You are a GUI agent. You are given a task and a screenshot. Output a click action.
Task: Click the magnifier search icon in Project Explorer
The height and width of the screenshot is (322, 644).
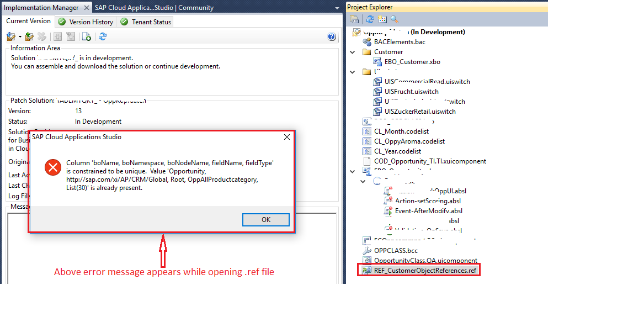pyautogui.click(x=394, y=19)
